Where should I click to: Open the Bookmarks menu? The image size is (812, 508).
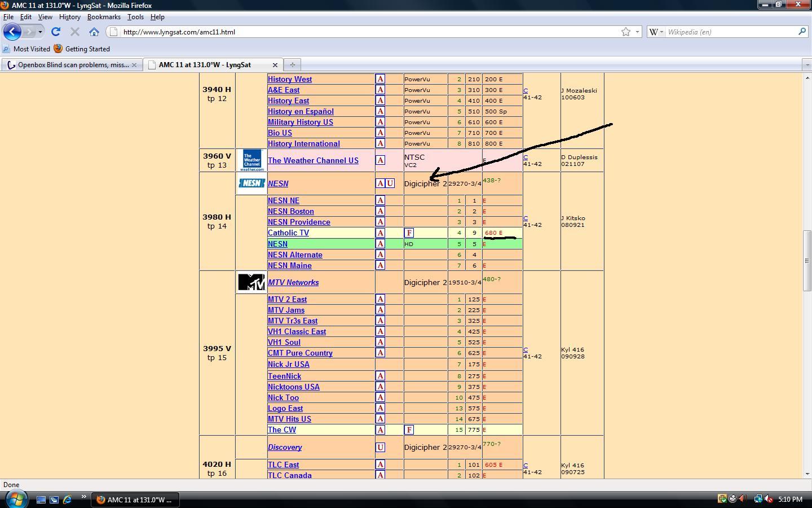[x=104, y=17]
